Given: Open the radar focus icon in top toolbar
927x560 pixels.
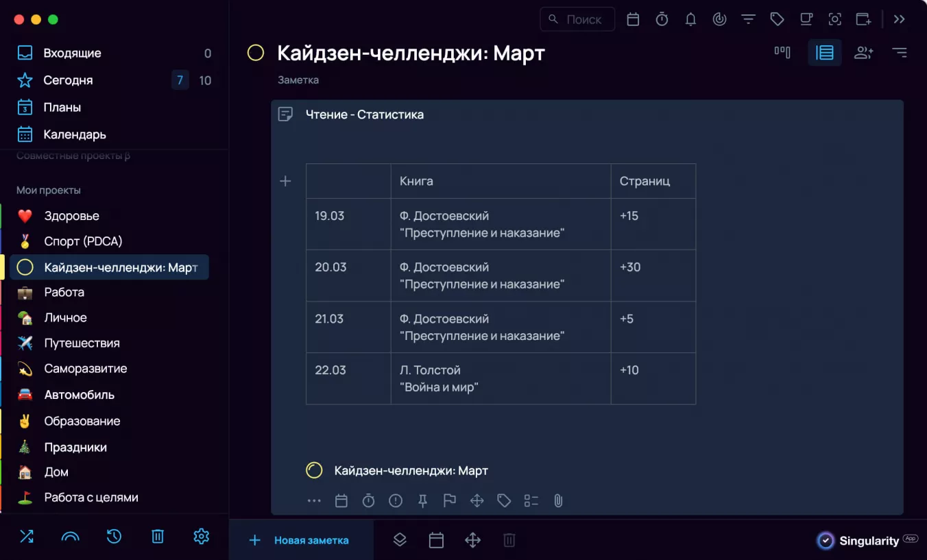Looking at the screenshot, I should 719,19.
